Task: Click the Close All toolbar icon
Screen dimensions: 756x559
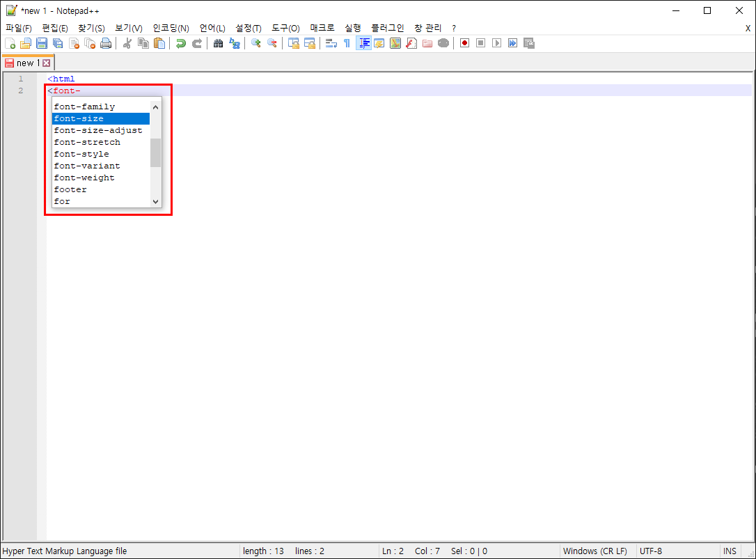Action: coord(90,43)
